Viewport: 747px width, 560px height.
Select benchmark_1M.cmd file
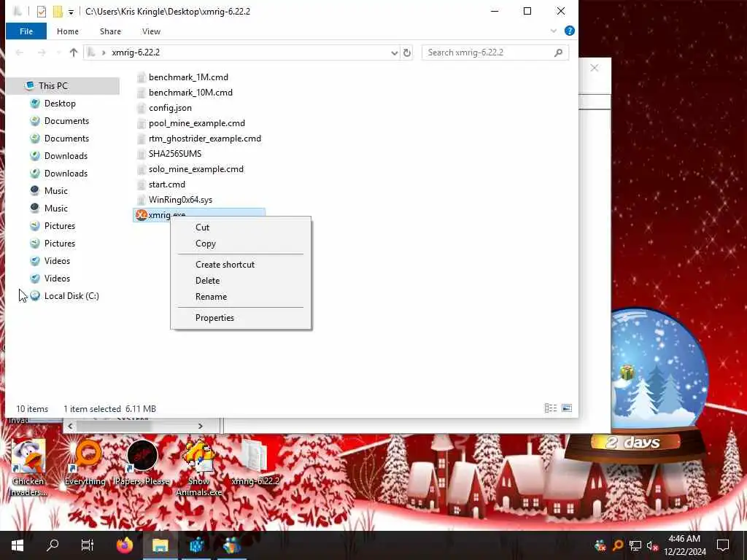point(188,77)
